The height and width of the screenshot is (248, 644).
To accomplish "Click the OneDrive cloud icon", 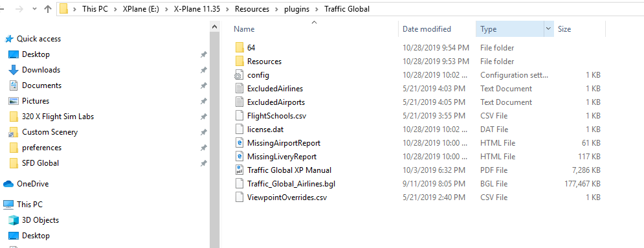I will (8, 184).
